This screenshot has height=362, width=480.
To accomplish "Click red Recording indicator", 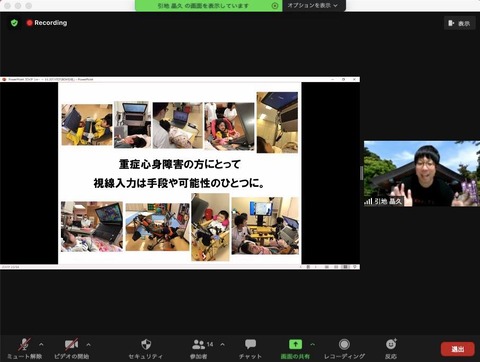I will coord(47,23).
